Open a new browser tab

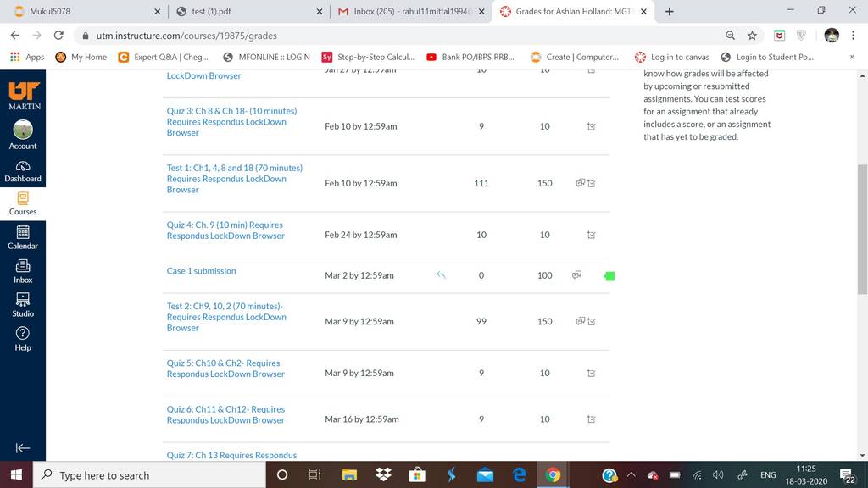[670, 11]
